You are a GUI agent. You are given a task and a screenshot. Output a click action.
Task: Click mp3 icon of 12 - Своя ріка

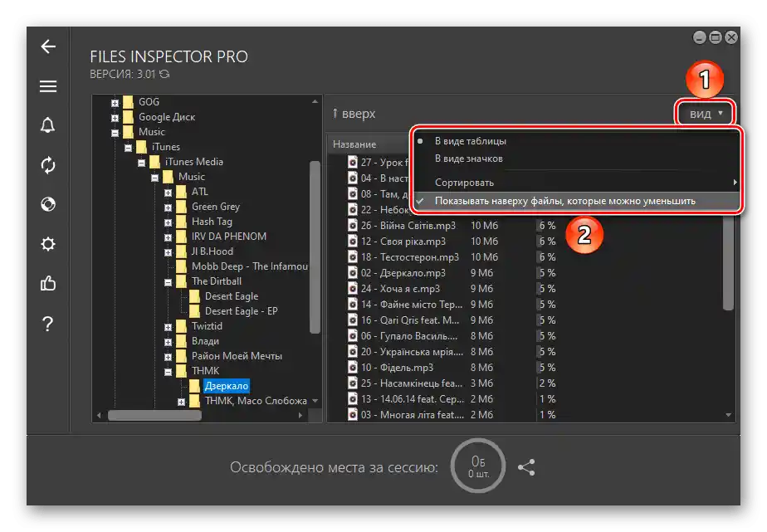click(353, 241)
